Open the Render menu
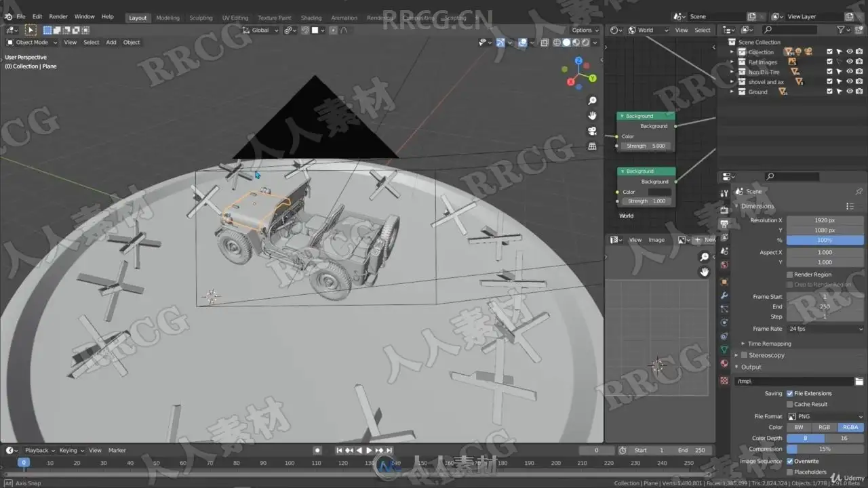The width and height of the screenshot is (868, 488). pos(58,16)
